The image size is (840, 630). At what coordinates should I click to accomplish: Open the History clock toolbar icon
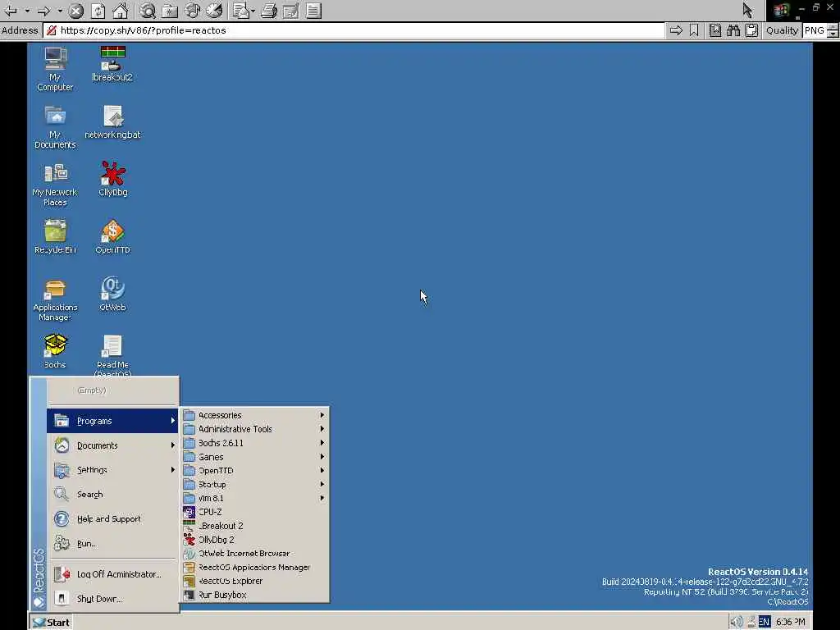click(x=214, y=10)
